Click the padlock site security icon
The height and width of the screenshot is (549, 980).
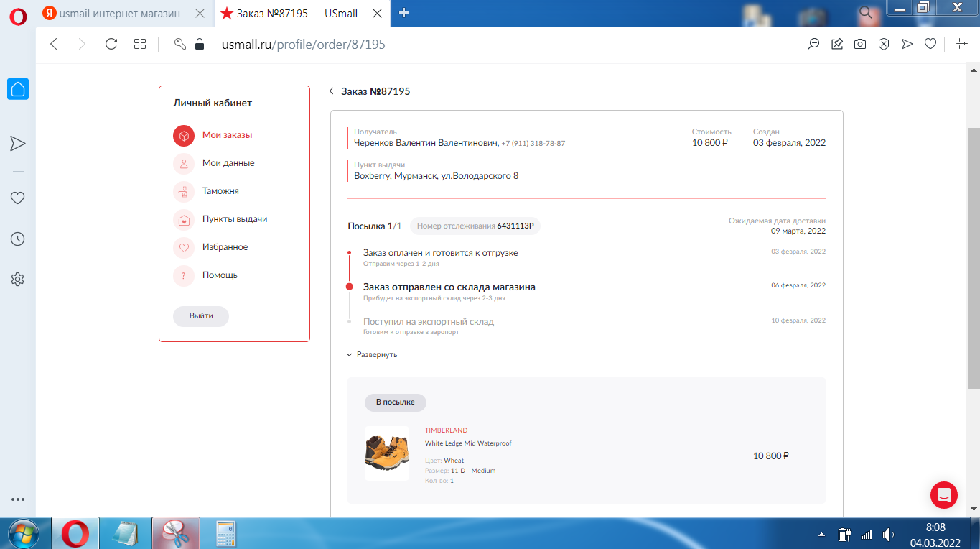pos(200,44)
